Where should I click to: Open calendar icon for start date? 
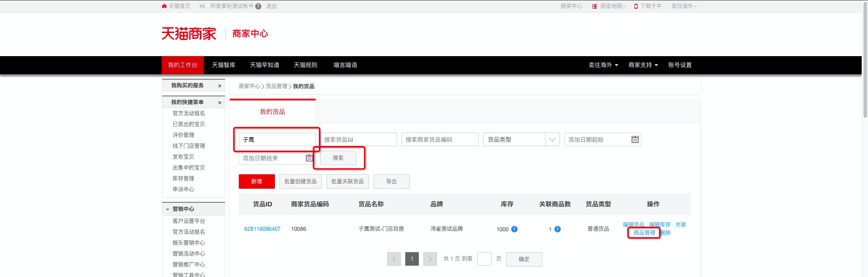635,139
